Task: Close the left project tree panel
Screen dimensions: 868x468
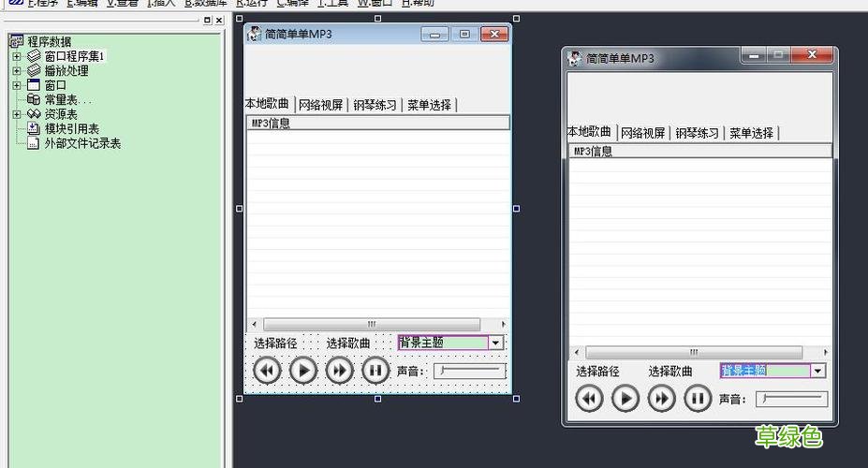Action: point(219,20)
